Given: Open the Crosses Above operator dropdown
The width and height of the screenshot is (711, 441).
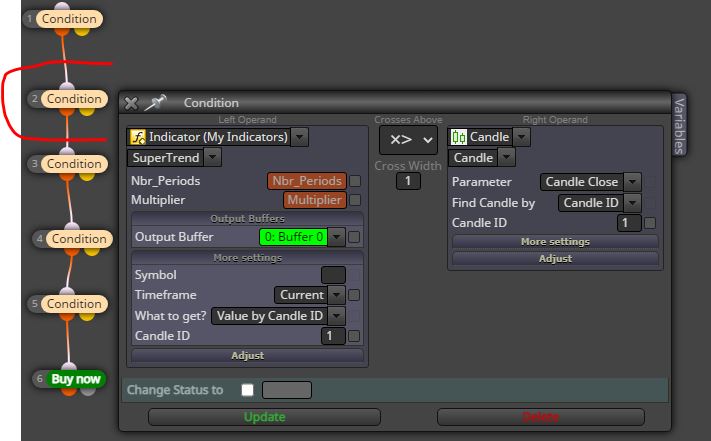Looking at the screenshot, I should pos(409,140).
